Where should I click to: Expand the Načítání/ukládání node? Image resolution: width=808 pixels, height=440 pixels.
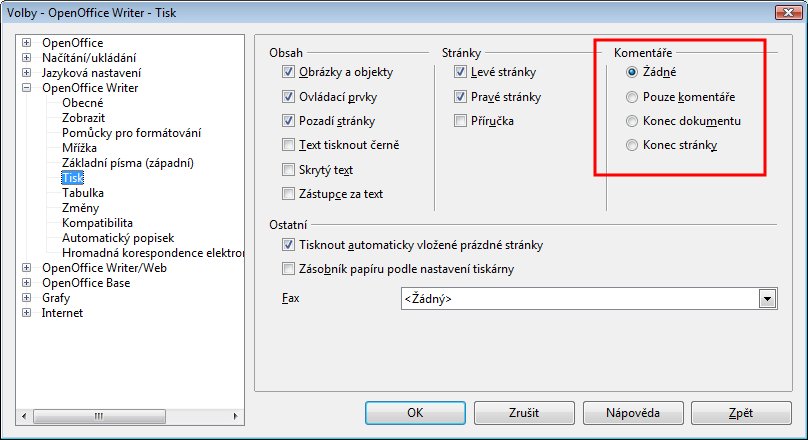tap(26, 58)
